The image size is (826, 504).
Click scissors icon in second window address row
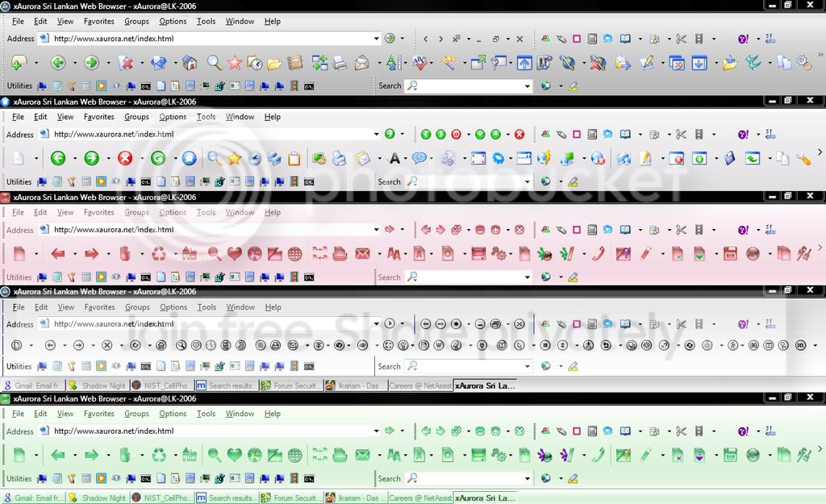tap(681, 135)
